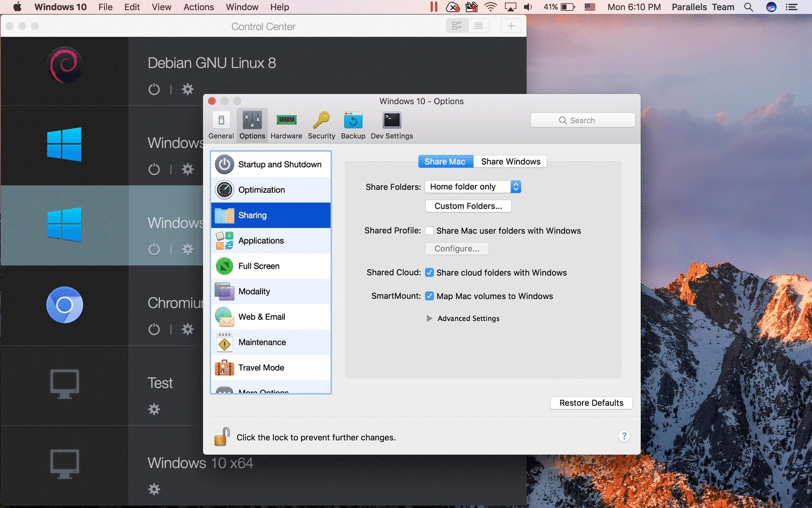Open Wi-Fi status in menu bar

(x=490, y=7)
